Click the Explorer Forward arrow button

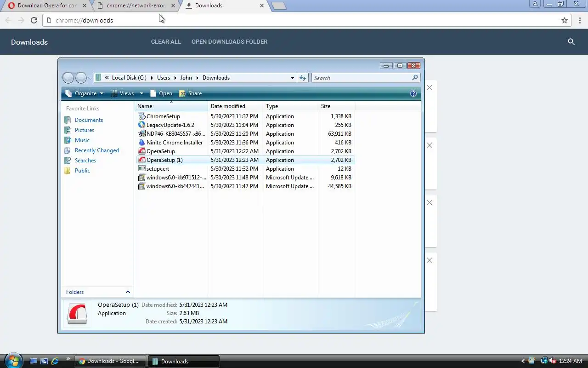click(x=81, y=78)
